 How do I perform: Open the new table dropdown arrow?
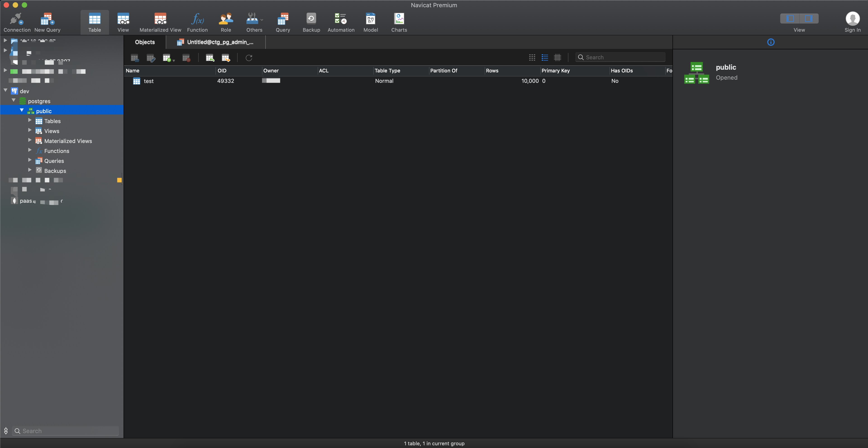click(174, 60)
